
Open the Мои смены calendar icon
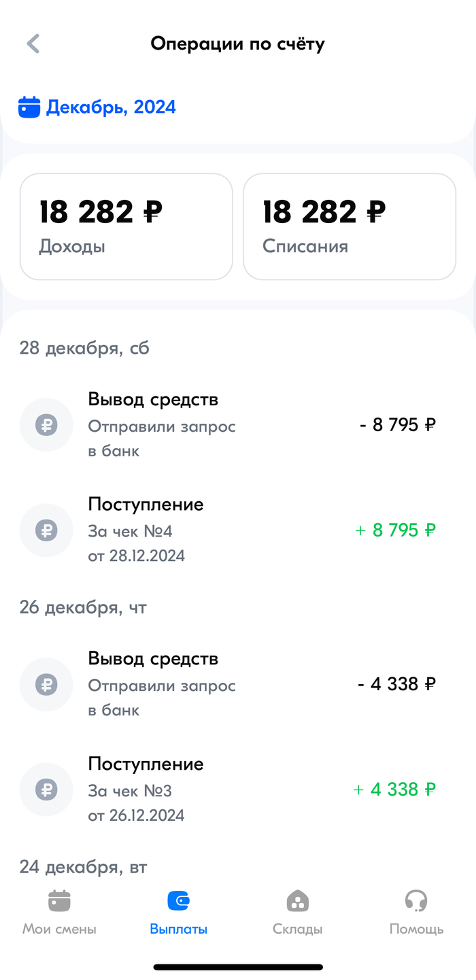click(x=59, y=901)
